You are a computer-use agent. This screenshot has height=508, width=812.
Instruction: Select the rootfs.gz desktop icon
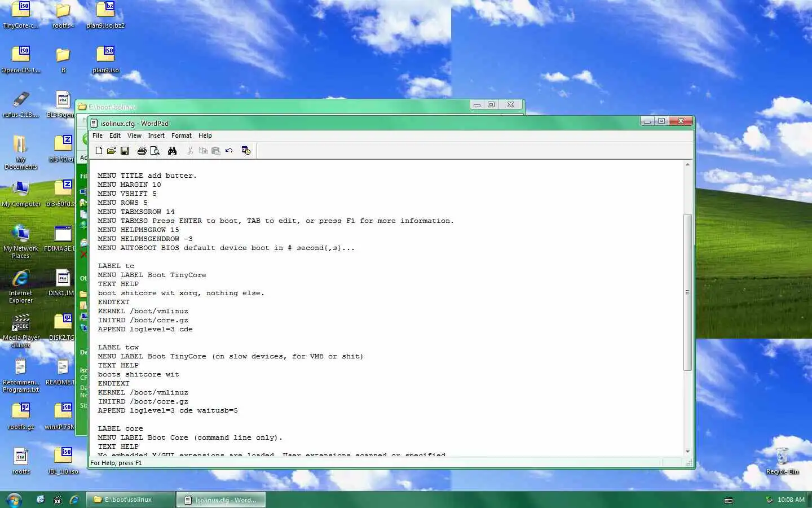21,416
